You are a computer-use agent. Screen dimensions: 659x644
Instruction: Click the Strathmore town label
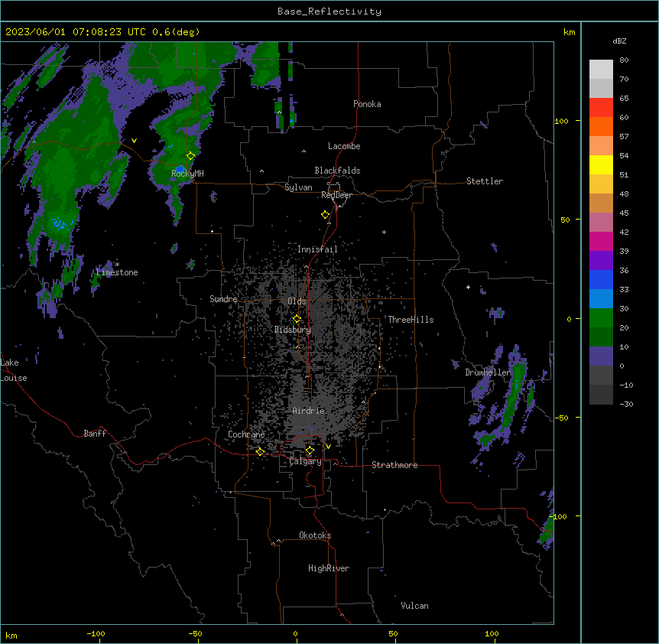pyautogui.click(x=394, y=465)
